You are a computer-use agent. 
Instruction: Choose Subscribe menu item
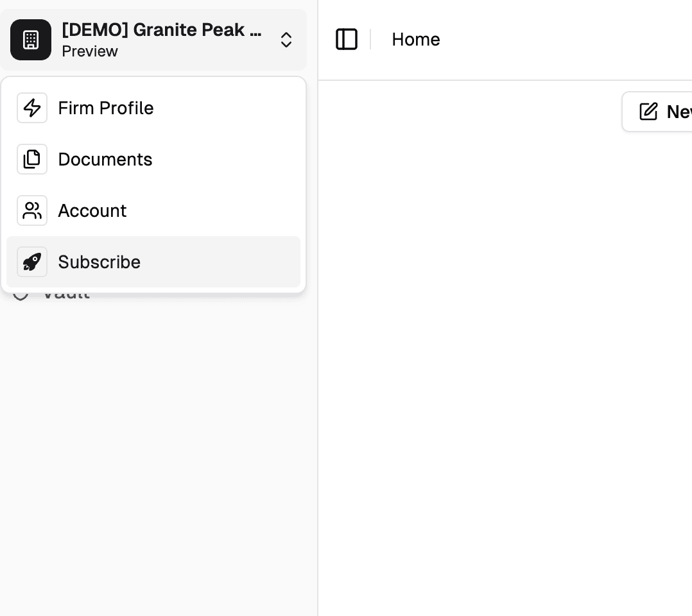[x=153, y=262]
